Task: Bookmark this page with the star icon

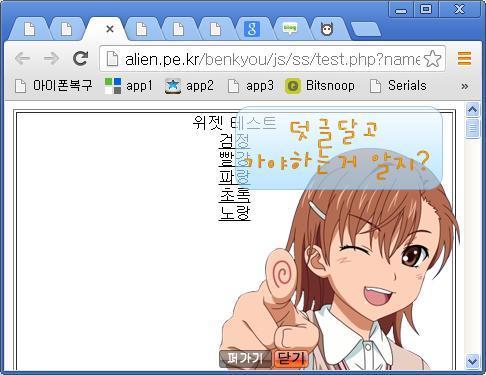Action: 432,59
